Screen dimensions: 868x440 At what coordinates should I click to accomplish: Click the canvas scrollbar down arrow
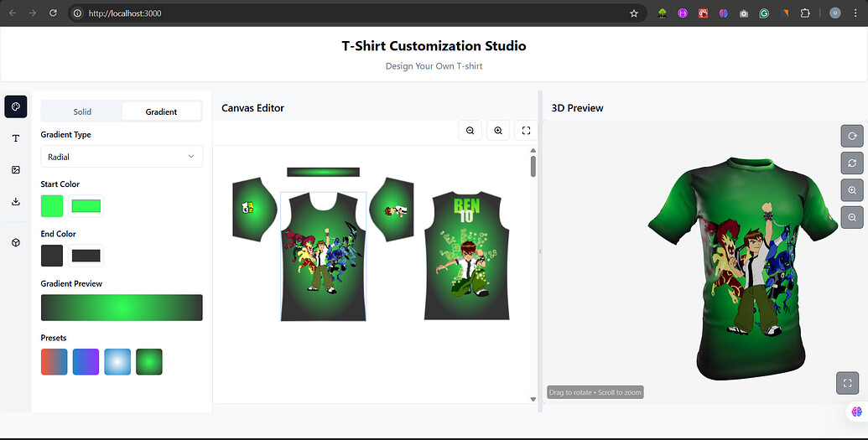coord(533,399)
